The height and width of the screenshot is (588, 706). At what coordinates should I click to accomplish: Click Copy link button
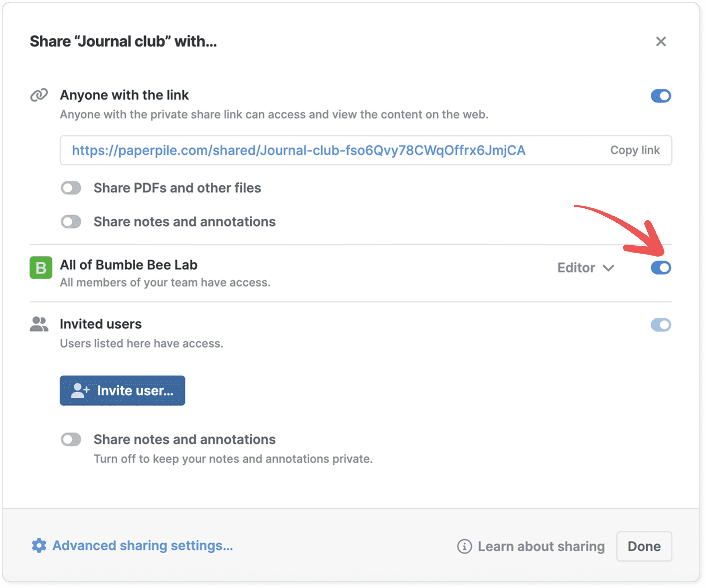(x=635, y=150)
